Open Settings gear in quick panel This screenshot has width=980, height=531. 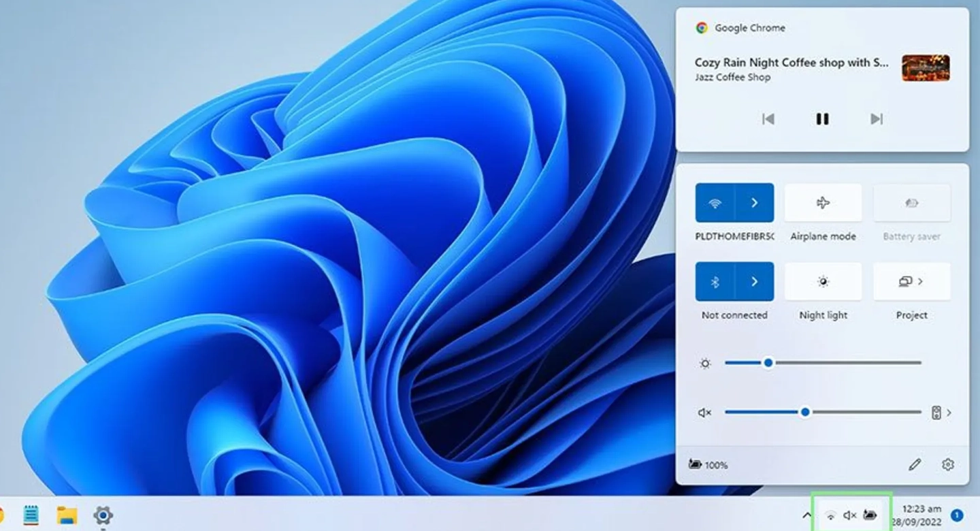tap(948, 465)
